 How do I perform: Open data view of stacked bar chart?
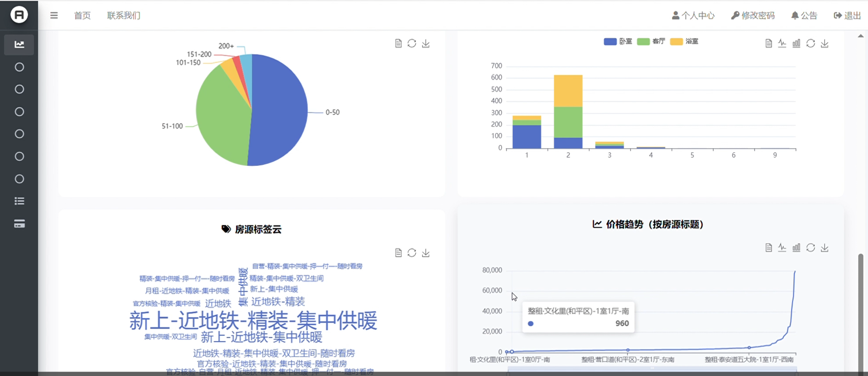pos(768,43)
